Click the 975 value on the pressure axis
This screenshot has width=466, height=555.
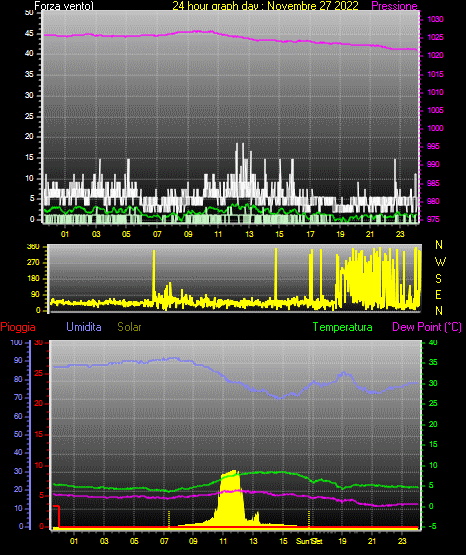coord(433,219)
